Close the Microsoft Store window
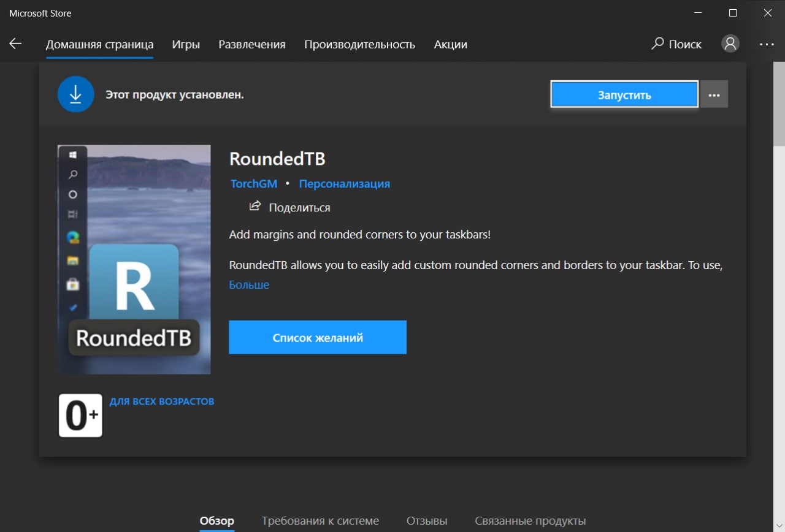 [768, 13]
